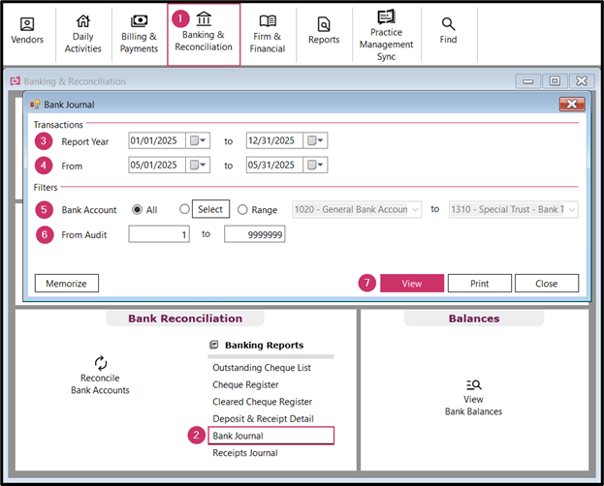Image resolution: width=604 pixels, height=486 pixels.
Task: Open Daily Activities from the toolbar
Action: 83,34
